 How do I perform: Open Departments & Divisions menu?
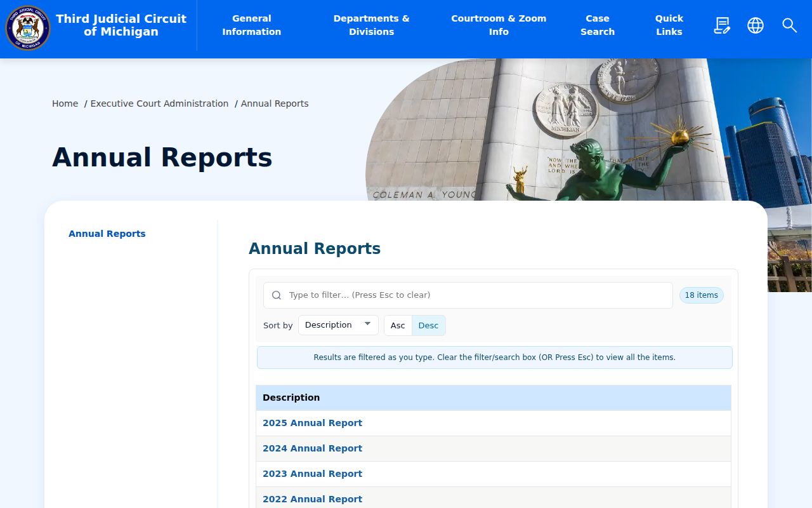pos(372,25)
